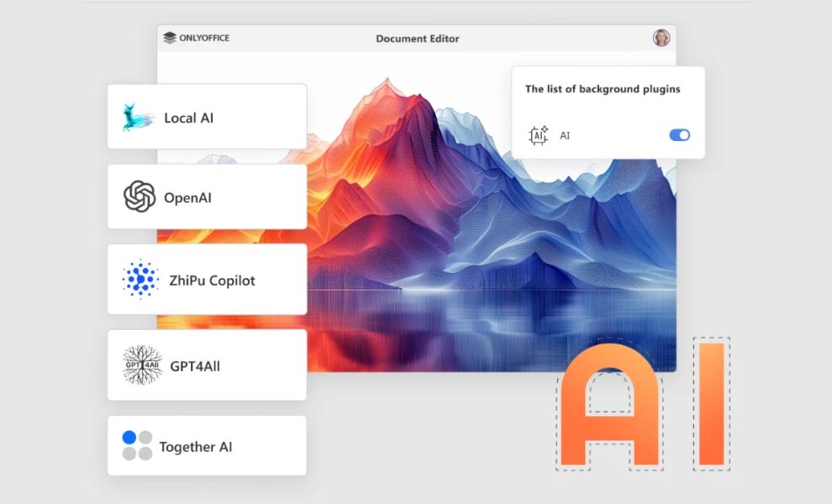Click the AI plugin chip icon
This screenshot has width=832, height=504.
(x=538, y=135)
